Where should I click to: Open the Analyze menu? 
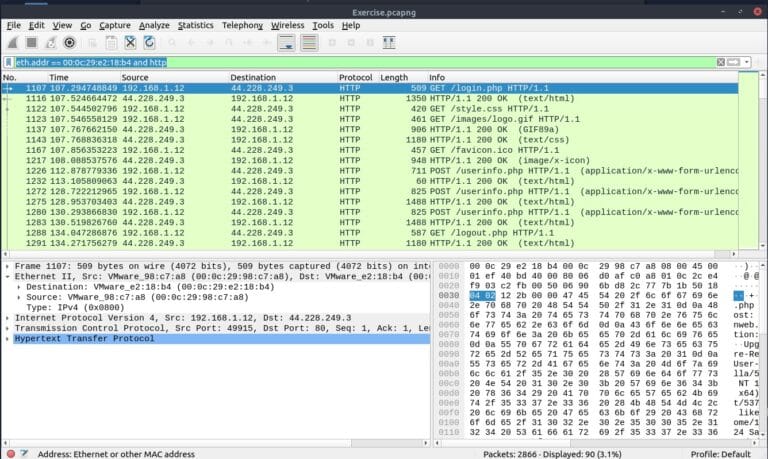click(x=154, y=25)
